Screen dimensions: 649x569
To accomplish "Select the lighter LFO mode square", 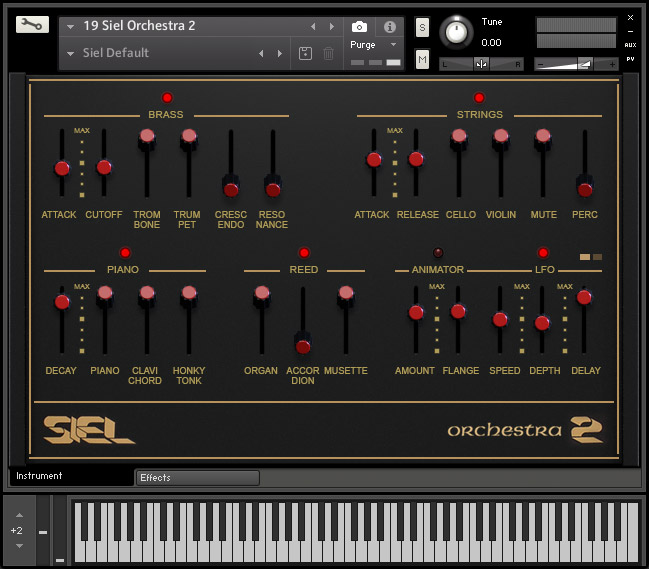I will (585, 257).
